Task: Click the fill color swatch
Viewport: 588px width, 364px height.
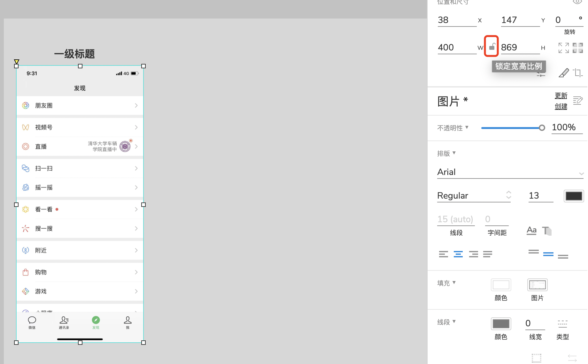Action: click(501, 285)
